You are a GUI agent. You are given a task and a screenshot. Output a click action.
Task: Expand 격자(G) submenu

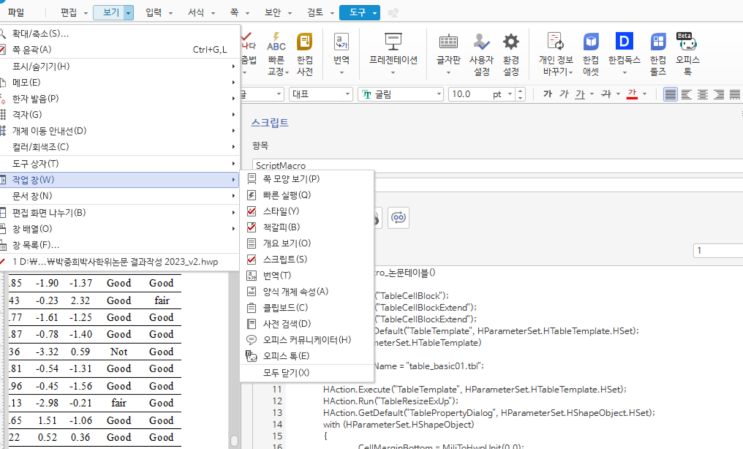(x=118, y=115)
